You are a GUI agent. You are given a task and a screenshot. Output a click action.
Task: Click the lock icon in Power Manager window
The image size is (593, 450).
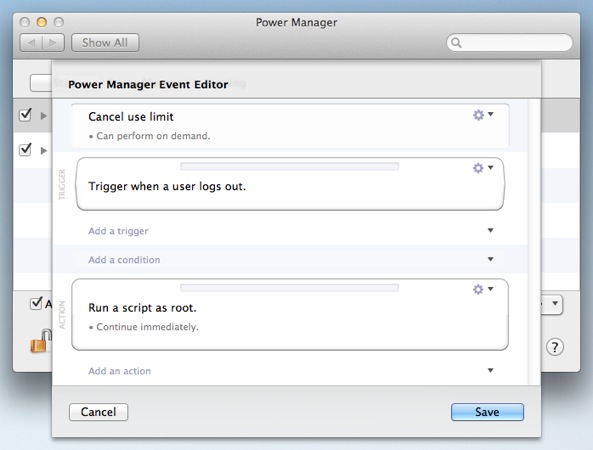[x=41, y=341]
